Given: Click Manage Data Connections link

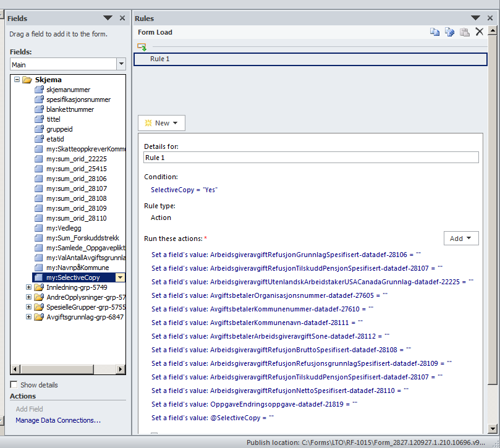Looking at the screenshot, I should coord(58,420).
